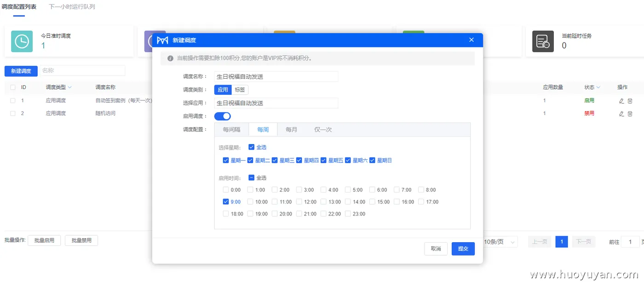The height and width of the screenshot is (291, 644).
Task: Select the 每周 schedule tab
Action: coord(263,130)
